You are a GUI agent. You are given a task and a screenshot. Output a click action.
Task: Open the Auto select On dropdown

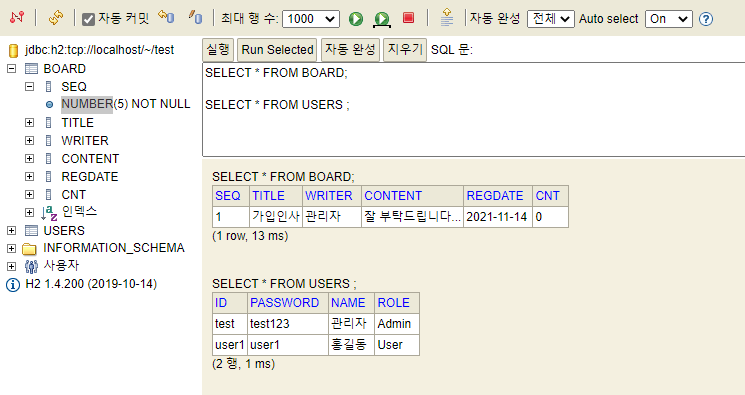[669, 19]
